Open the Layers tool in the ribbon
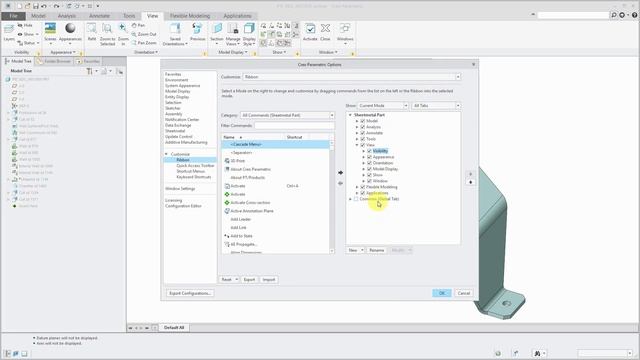Viewport: 640px width, 360px height. pos(9,32)
